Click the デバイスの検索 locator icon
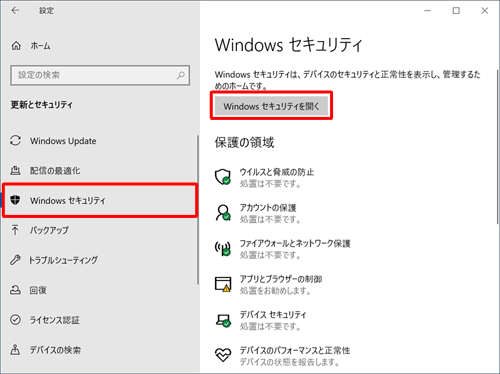500x374 pixels. coord(15,350)
